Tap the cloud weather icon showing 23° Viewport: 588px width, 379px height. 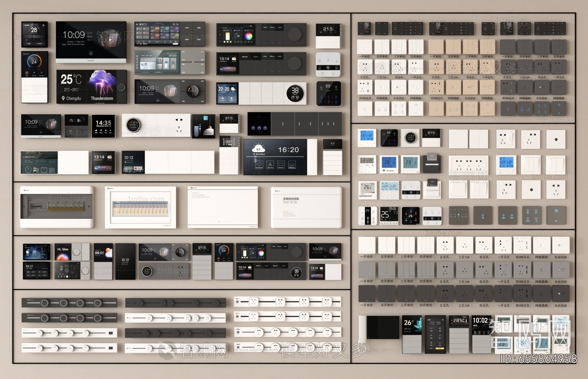259,149
